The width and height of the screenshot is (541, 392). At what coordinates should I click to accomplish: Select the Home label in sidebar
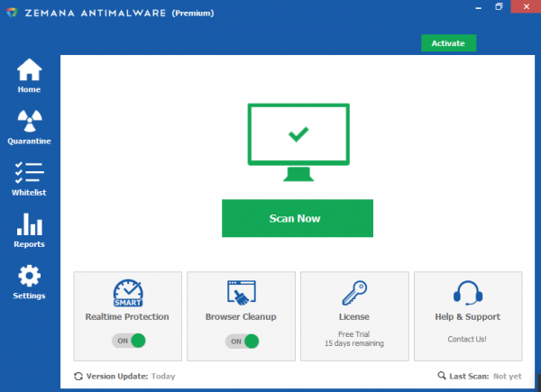(x=30, y=89)
